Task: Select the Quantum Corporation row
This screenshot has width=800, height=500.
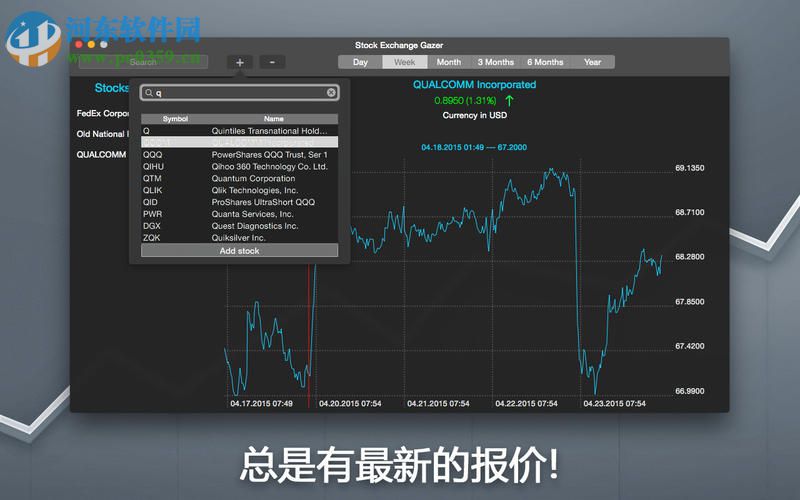Action: 239,178
